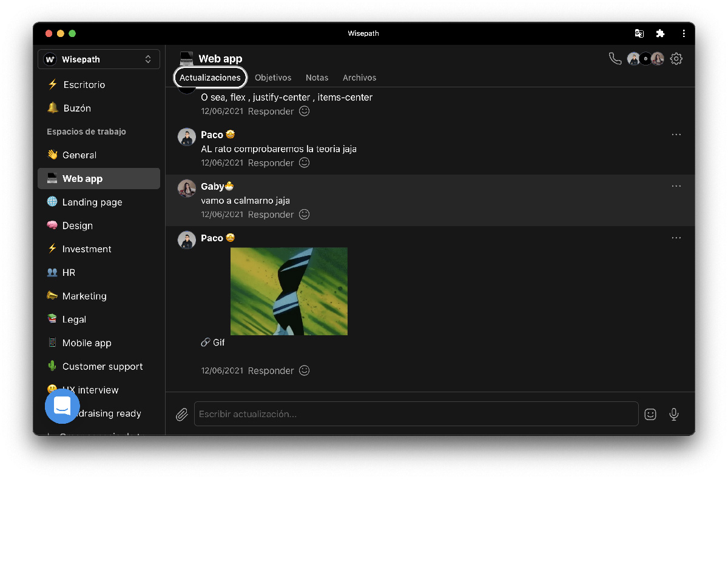Open the Gif link below the image
This screenshot has height=582, width=728.
213,343
